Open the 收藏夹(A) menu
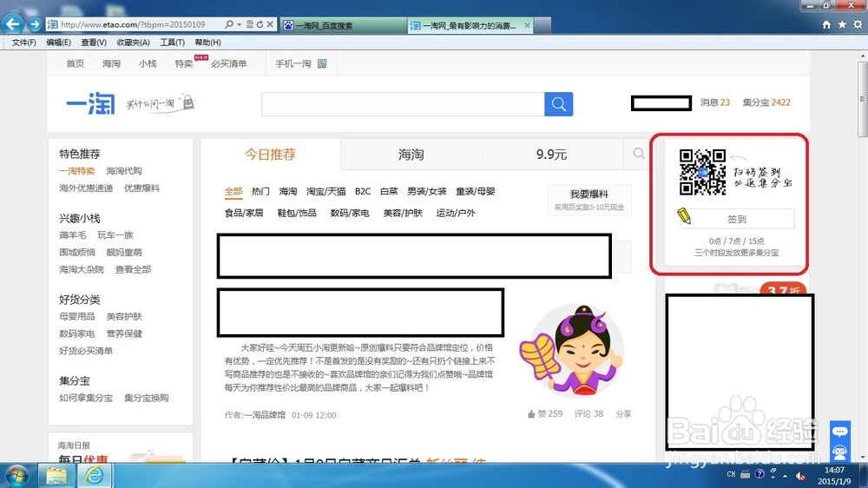The height and width of the screenshot is (488, 868). pyautogui.click(x=133, y=42)
